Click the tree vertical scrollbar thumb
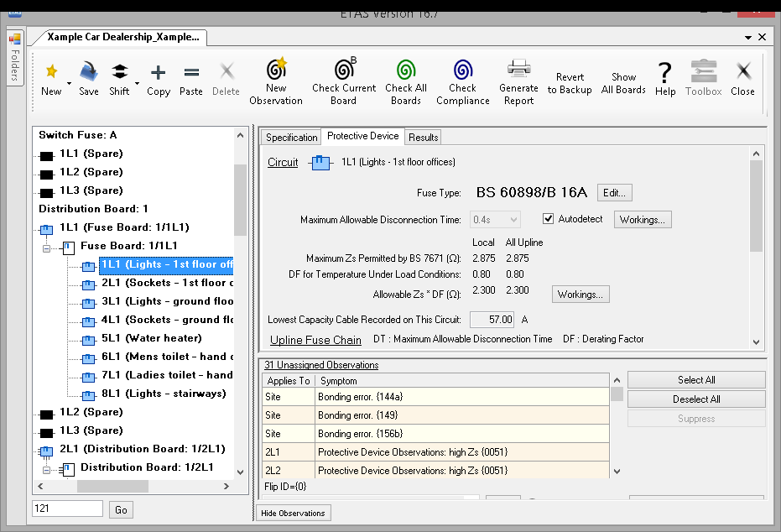781x532 pixels. point(240,199)
